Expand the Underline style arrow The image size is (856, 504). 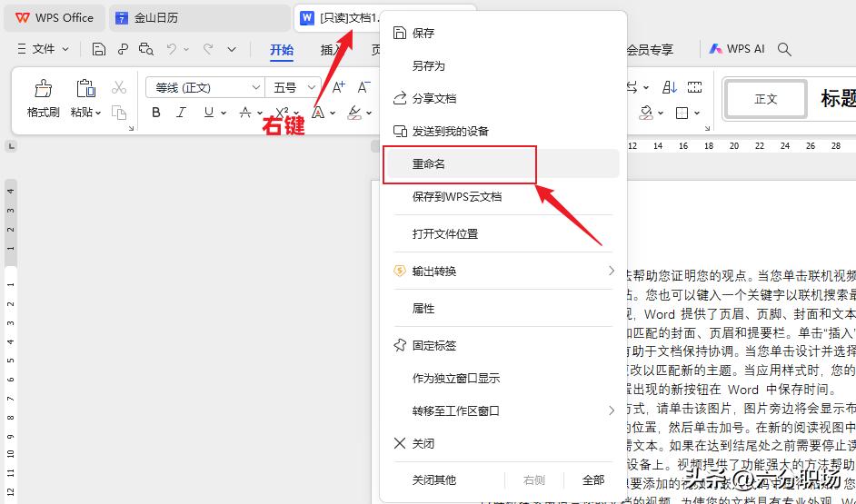click(x=224, y=114)
